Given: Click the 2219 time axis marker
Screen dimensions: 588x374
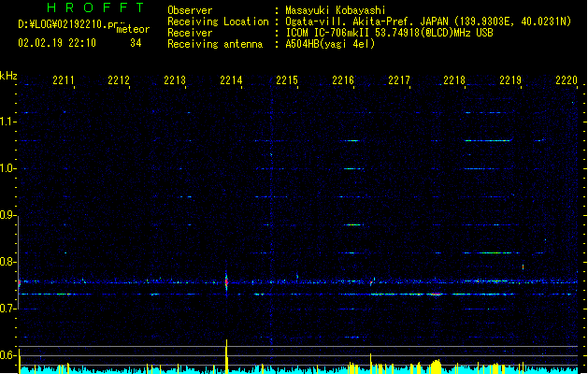Looking at the screenshot, I should pos(510,80).
